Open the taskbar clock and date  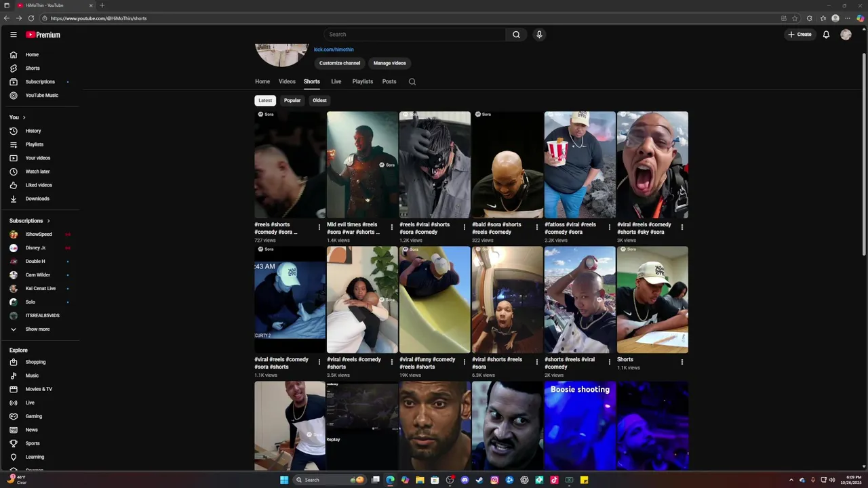point(851,480)
